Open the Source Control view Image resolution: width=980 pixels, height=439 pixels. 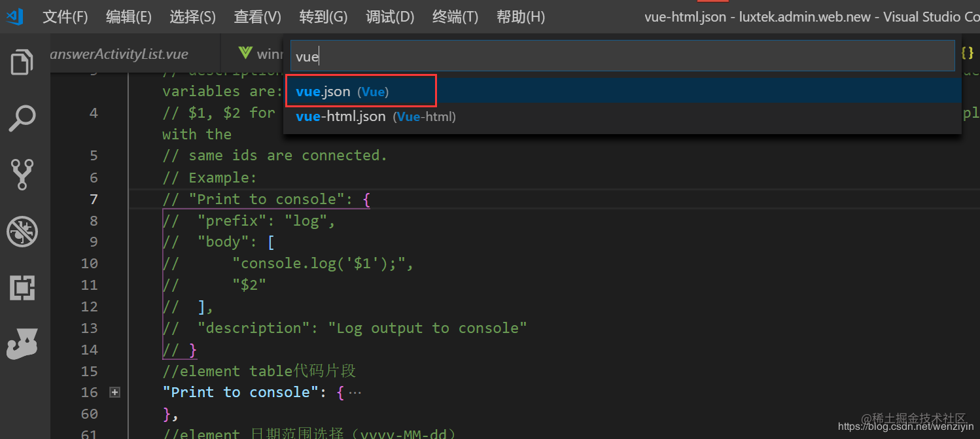(22, 175)
